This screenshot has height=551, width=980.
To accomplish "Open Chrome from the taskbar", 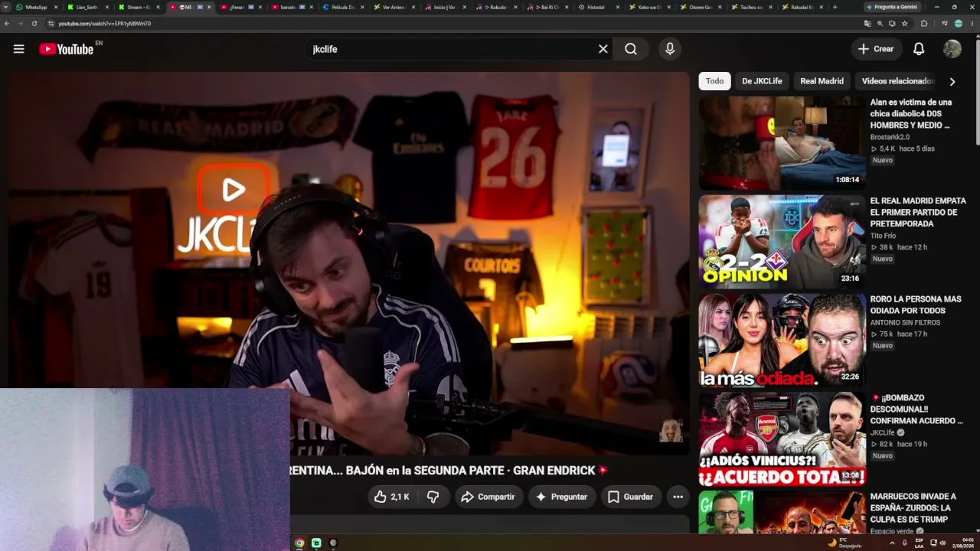I will [x=299, y=543].
